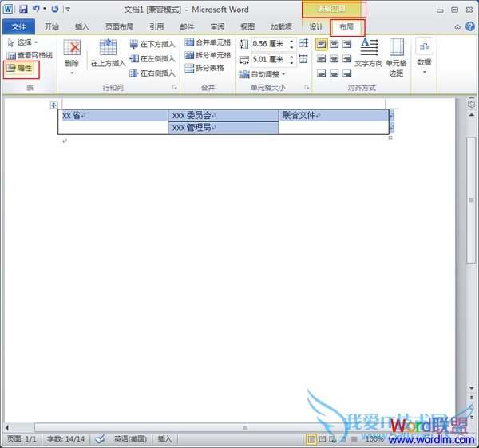Select Align Top Center icon
The height and width of the screenshot is (448, 479).
[x=335, y=44]
